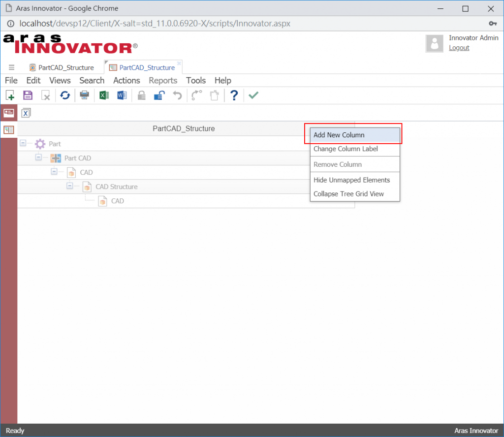The height and width of the screenshot is (437, 504).
Task: Open the hamburger navigation menu
Action: (x=12, y=67)
